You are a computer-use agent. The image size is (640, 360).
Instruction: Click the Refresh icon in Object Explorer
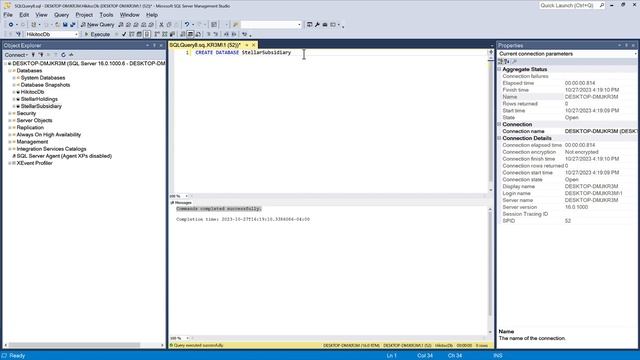(63, 55)
